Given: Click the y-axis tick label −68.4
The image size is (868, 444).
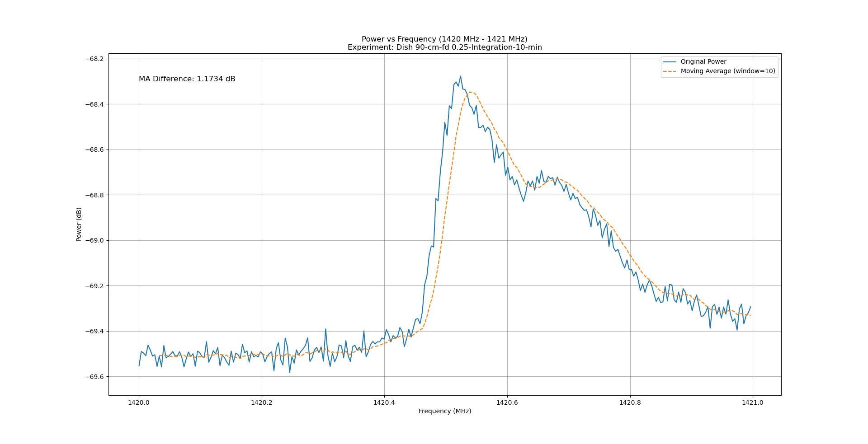Looking at the screenshot, I should 94,104.
